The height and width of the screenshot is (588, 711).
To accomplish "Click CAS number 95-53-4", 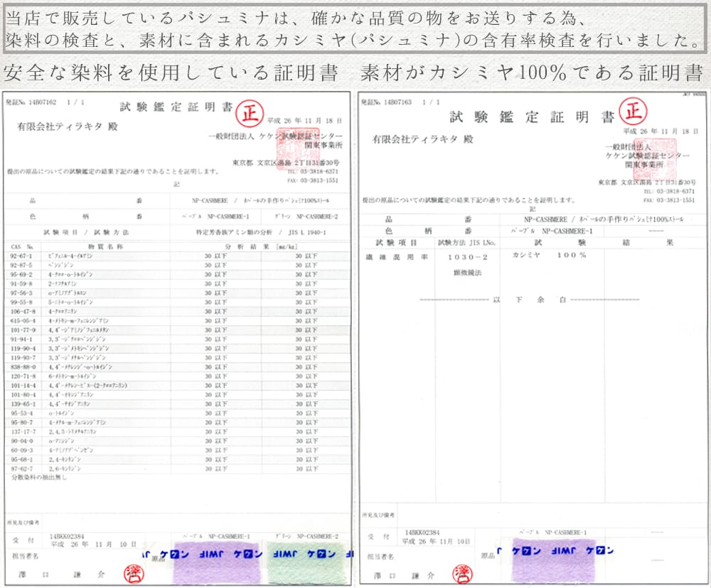I will pos(21,413).
